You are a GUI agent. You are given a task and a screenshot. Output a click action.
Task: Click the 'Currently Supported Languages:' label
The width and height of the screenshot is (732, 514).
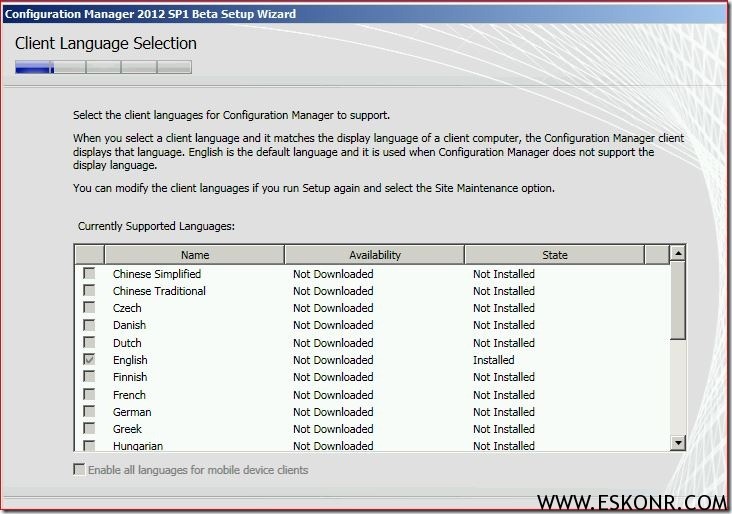tap(156, 226)
